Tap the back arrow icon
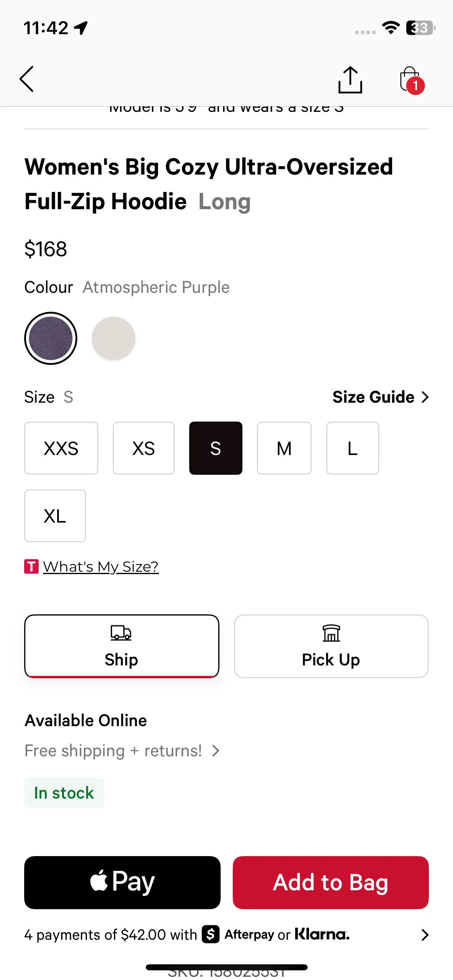 [x=27, y=79]
